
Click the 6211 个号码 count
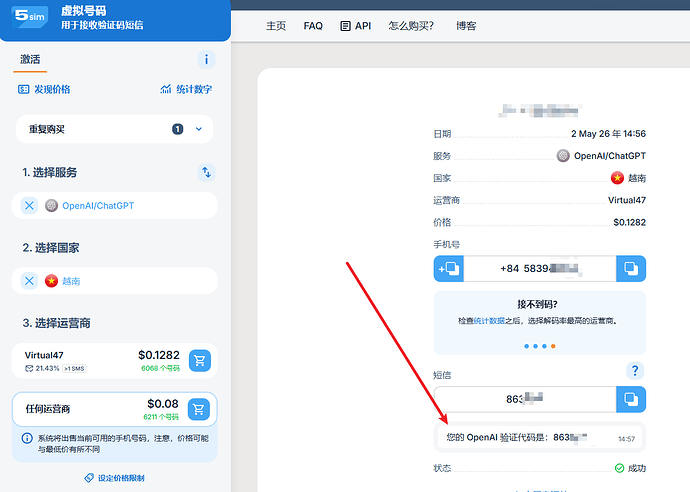click(x=161, y=417)
